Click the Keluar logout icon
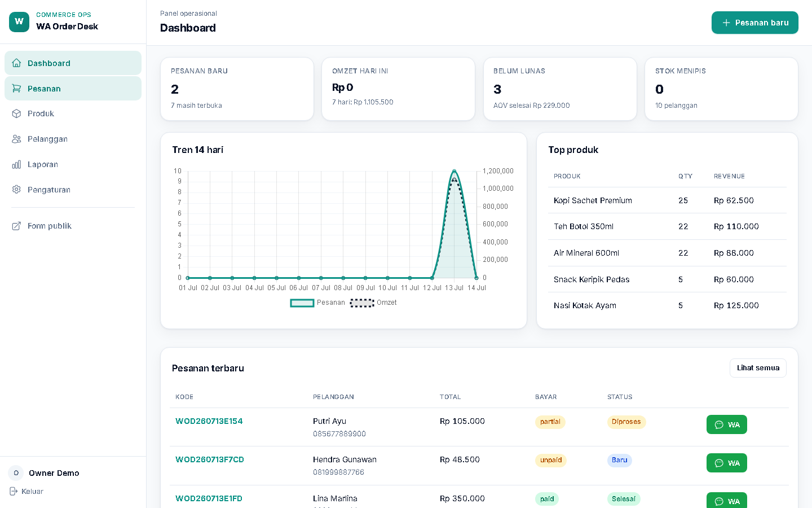This screenshot has height=508, width=812. [x=14, y=491]
